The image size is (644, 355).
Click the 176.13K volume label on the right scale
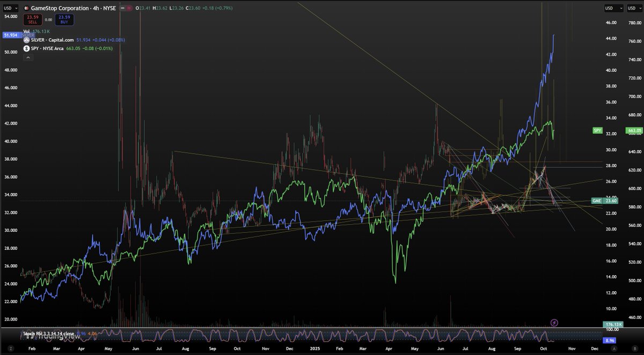612,324
